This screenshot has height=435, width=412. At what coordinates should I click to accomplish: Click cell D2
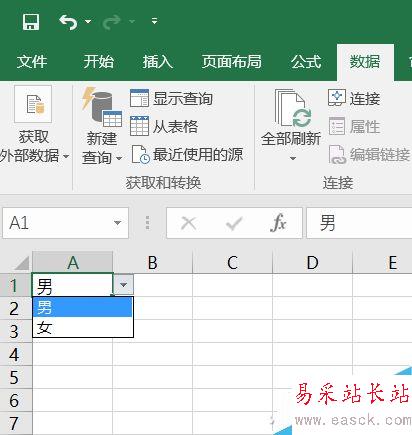click(313, 308)
